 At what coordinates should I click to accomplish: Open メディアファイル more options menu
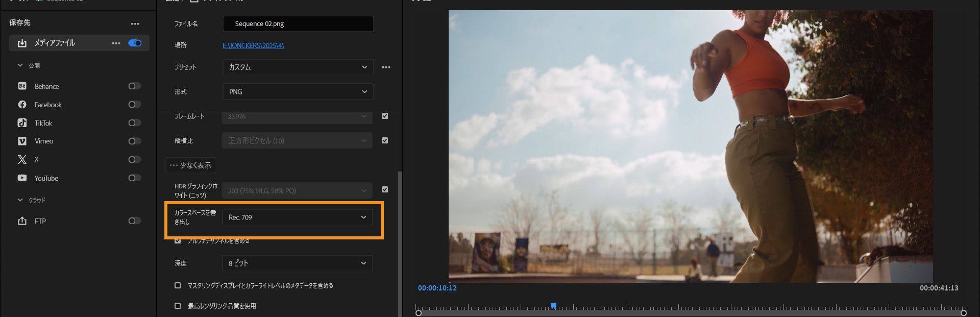116,43
